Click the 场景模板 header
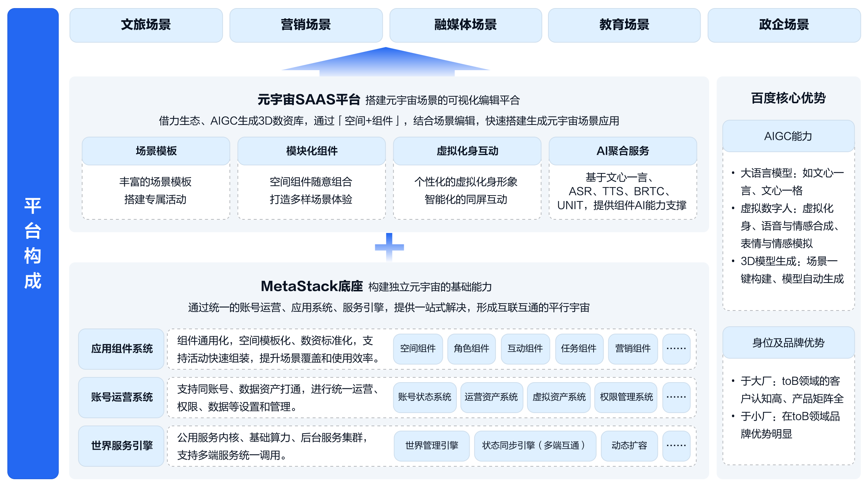The width and height of the screenshot is (868, 488). coord(156,151)
